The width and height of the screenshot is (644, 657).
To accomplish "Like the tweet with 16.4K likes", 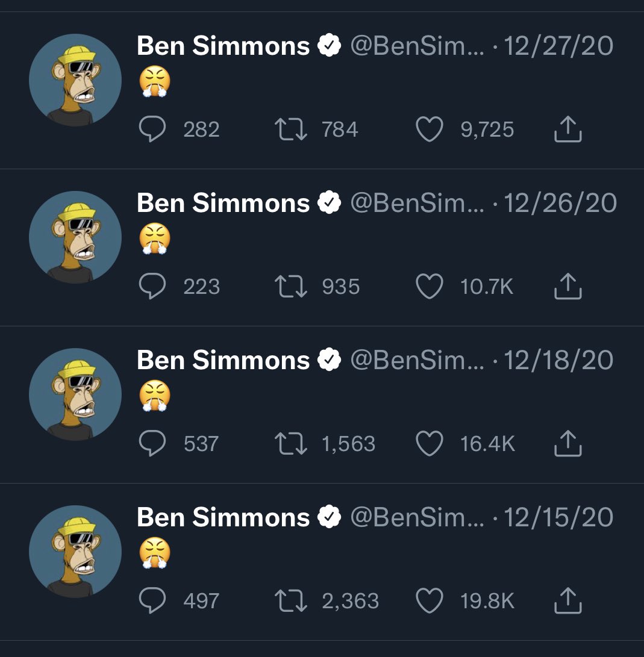I will tap(430, 444).
